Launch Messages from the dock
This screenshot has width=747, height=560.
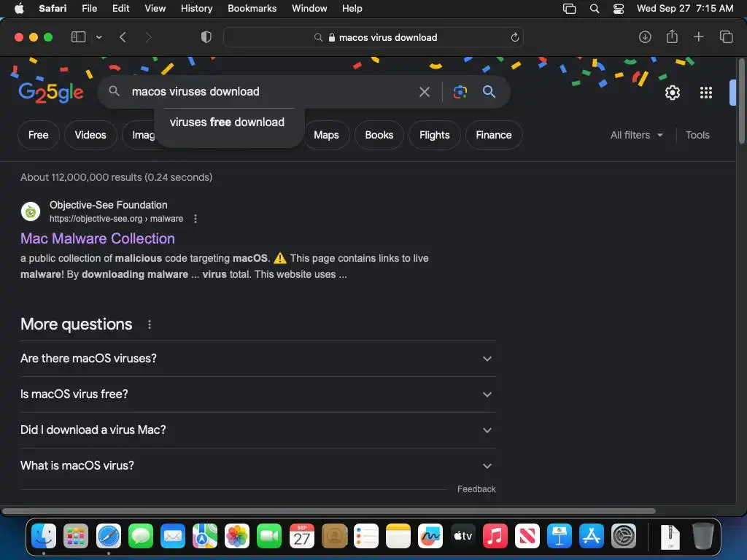(x=141, y=536)
